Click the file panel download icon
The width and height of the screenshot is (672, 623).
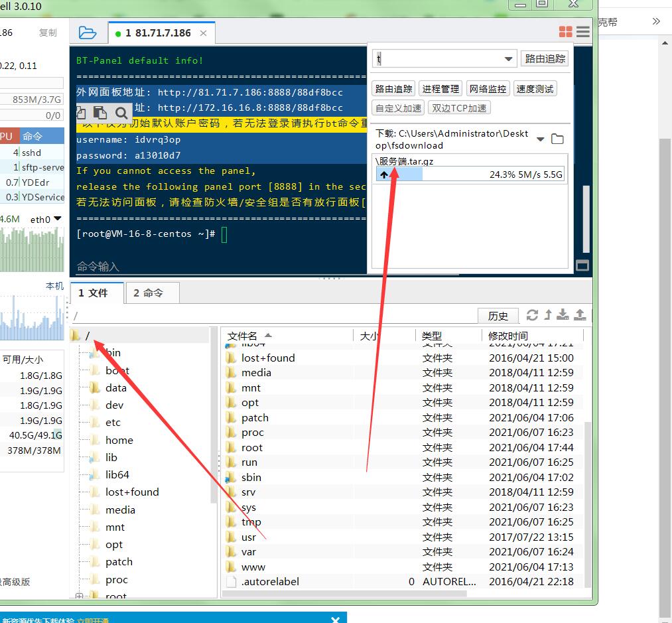point(563,315)
